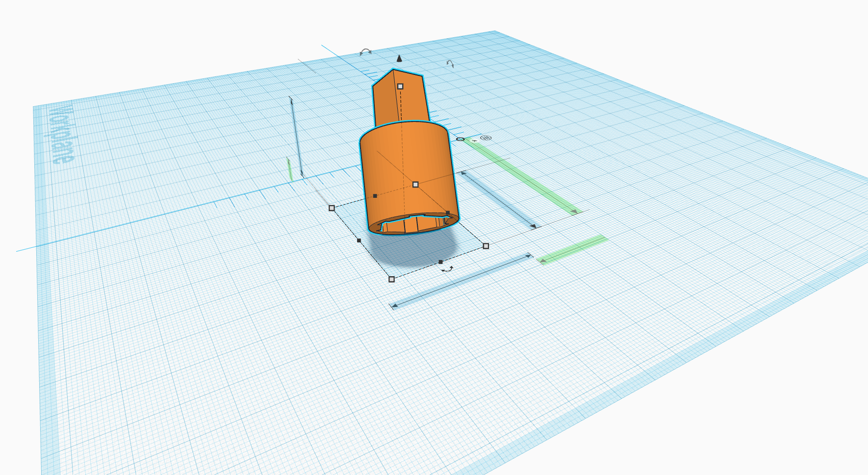Select the back corner handle showing over the cylinder
The width and height of the screenshot is (868, 475).
(x=415, y=185)
